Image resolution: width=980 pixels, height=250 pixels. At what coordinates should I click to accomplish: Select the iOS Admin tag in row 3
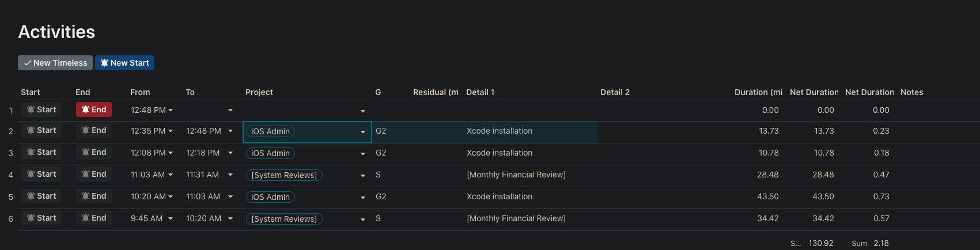[x=270, y=153]
